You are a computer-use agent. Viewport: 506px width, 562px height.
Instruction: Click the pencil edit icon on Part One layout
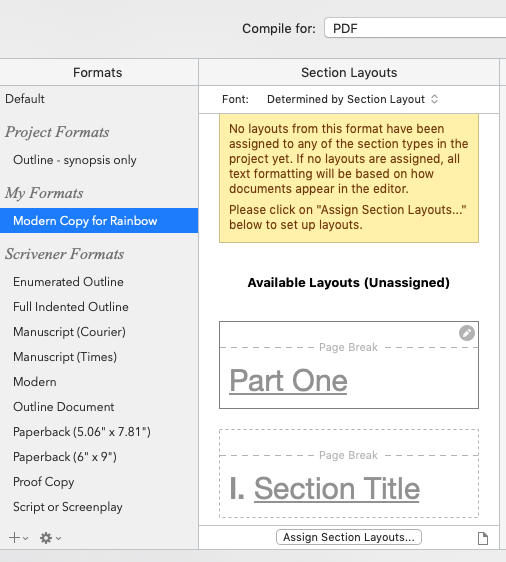tap(467, 333)
